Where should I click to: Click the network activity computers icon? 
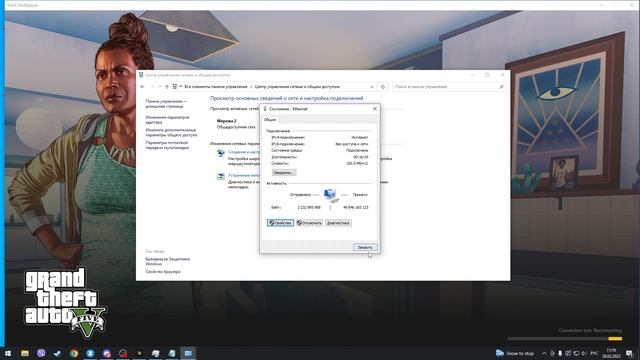(x=330, y=195)
